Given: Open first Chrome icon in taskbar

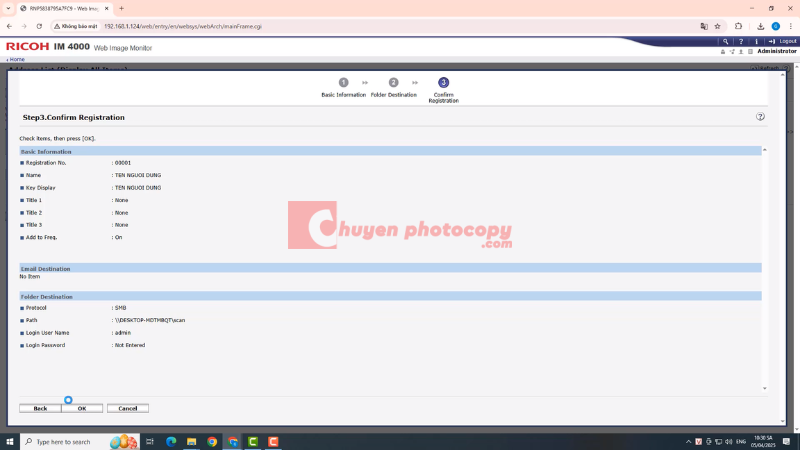Looking at the screenshot, I should pyautogui.click(x=212, y=442).
